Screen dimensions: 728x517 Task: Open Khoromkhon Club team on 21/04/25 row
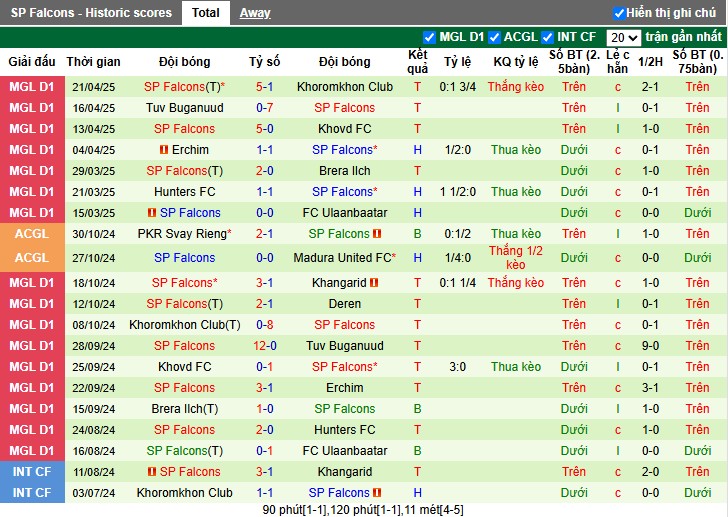(x=345, y=87)
